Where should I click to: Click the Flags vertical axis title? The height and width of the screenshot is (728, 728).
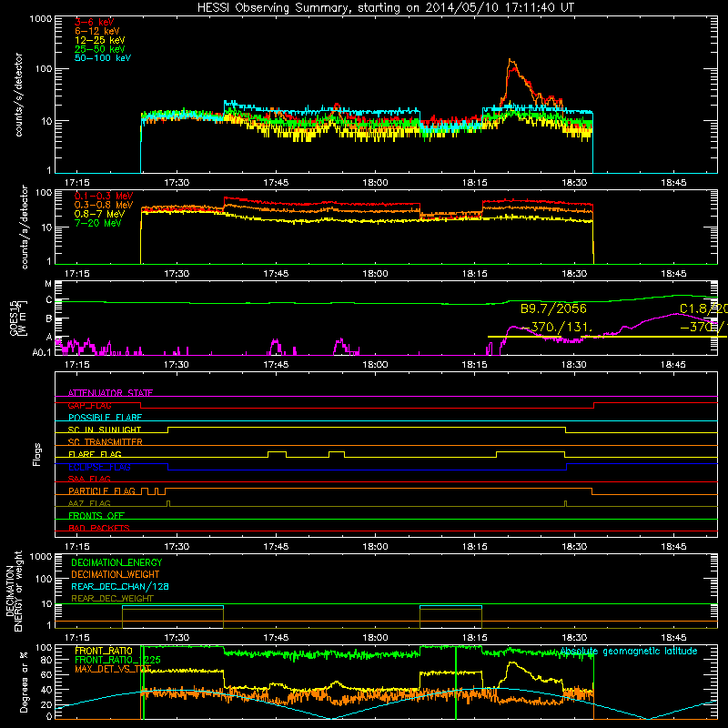click(x=37, y=454)
